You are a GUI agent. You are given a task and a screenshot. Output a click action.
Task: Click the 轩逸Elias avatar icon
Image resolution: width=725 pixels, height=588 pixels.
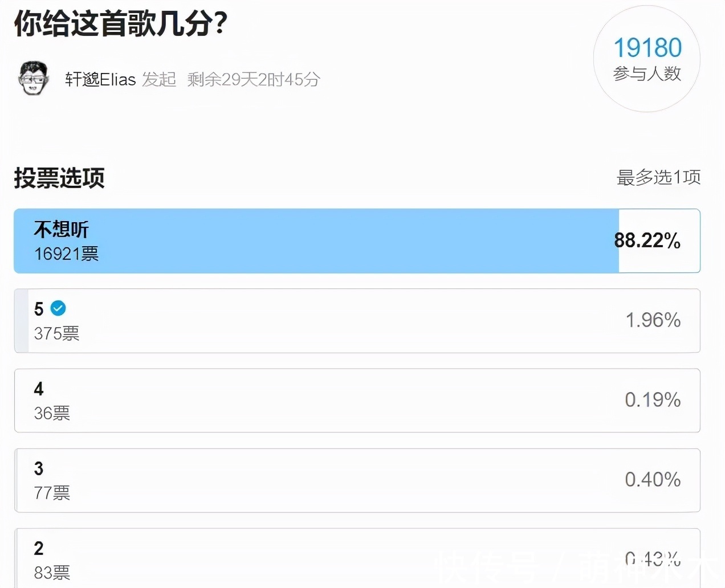[34, 78]
